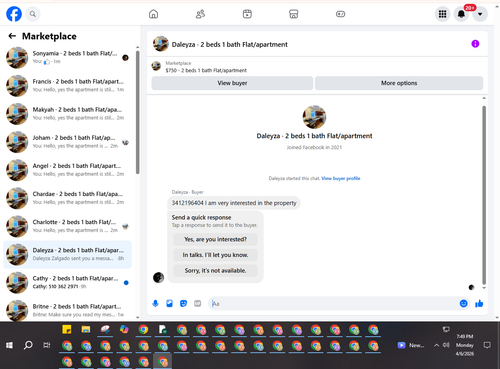Open Sonyamia conversation
The height and width of the screenshot is (369, 500).
pos(67,57)
